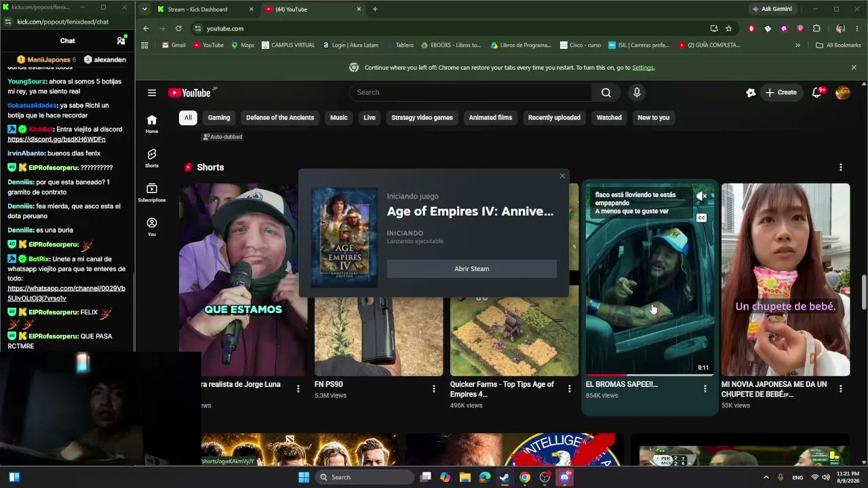
Task: Open the Age of Empires IV cover thumbnail
Action: 344,237
